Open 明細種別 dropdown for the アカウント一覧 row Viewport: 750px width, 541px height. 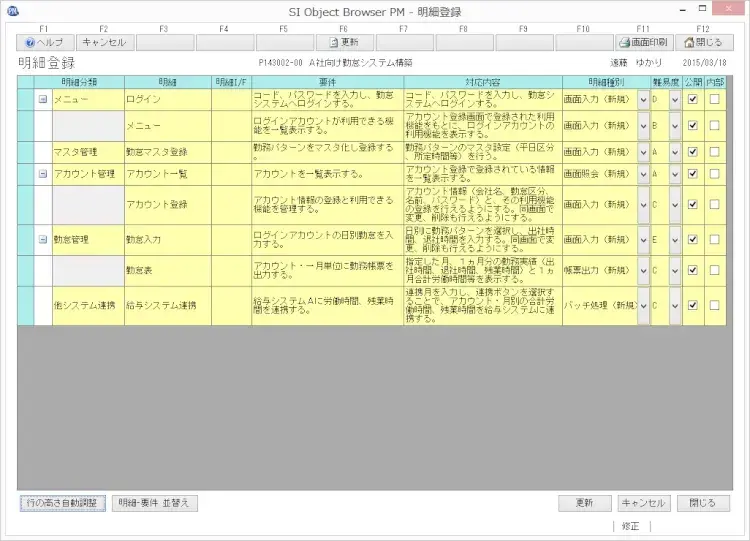coord(642,174)
